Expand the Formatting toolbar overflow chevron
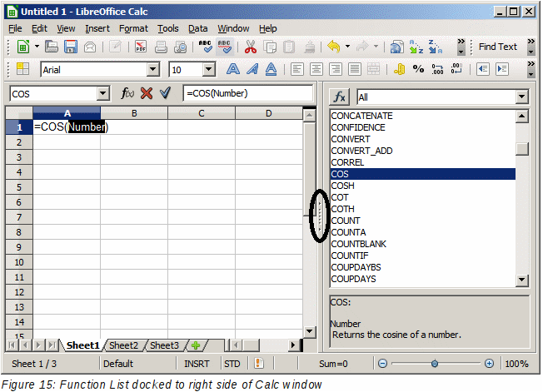Viewport: 543px width, 392px height. tap(531, 69)
